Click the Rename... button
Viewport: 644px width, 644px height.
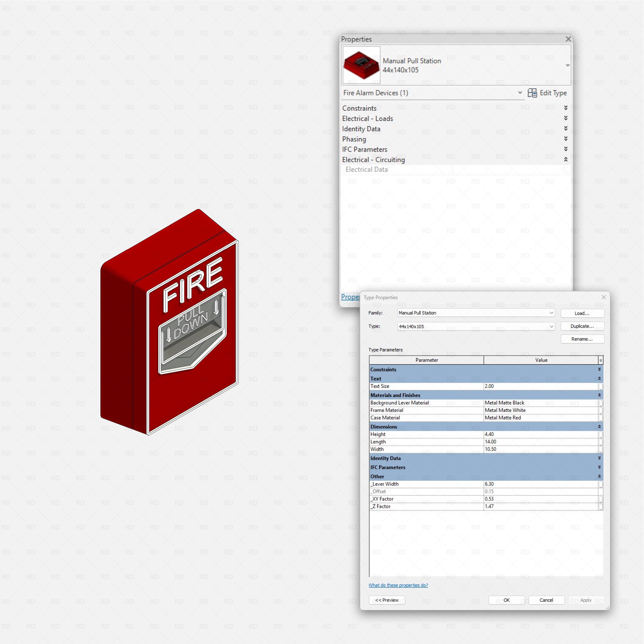pos(582,339)
